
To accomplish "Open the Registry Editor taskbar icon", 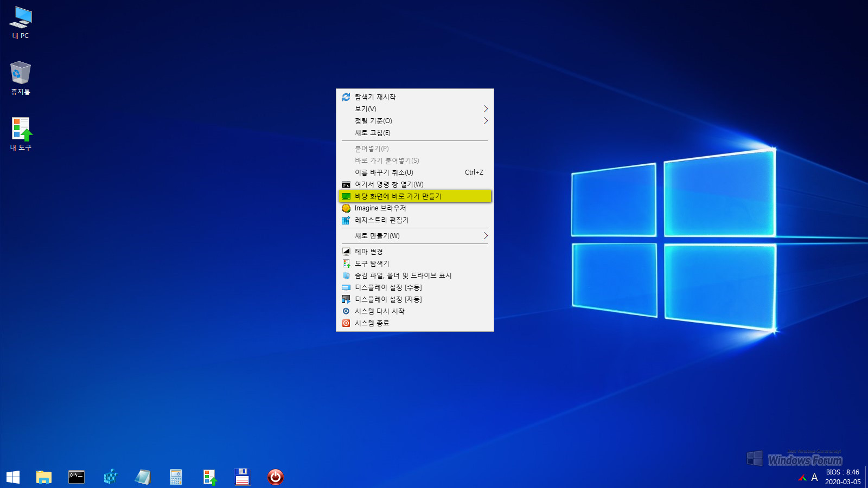I will pos(110,477).
